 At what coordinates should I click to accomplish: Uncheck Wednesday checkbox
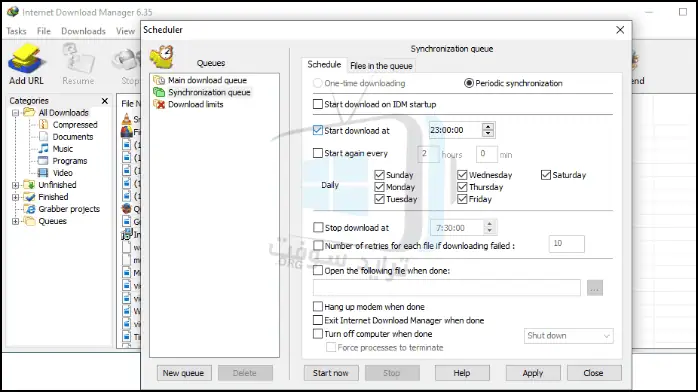(x=462, y=175)
